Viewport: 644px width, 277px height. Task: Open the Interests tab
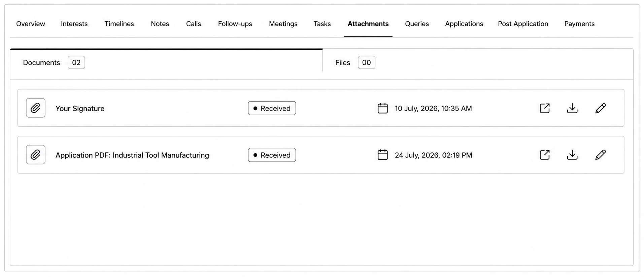point(74,24)
